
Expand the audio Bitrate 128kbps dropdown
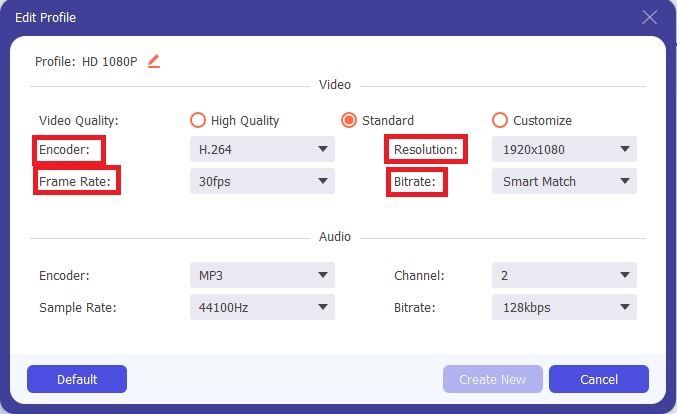(564, 307)
